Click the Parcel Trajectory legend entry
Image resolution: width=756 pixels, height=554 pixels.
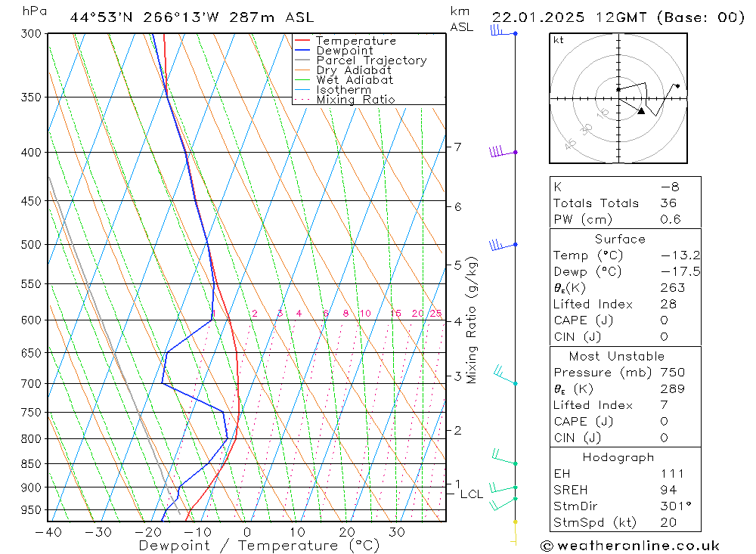click(x=361, y=60)
